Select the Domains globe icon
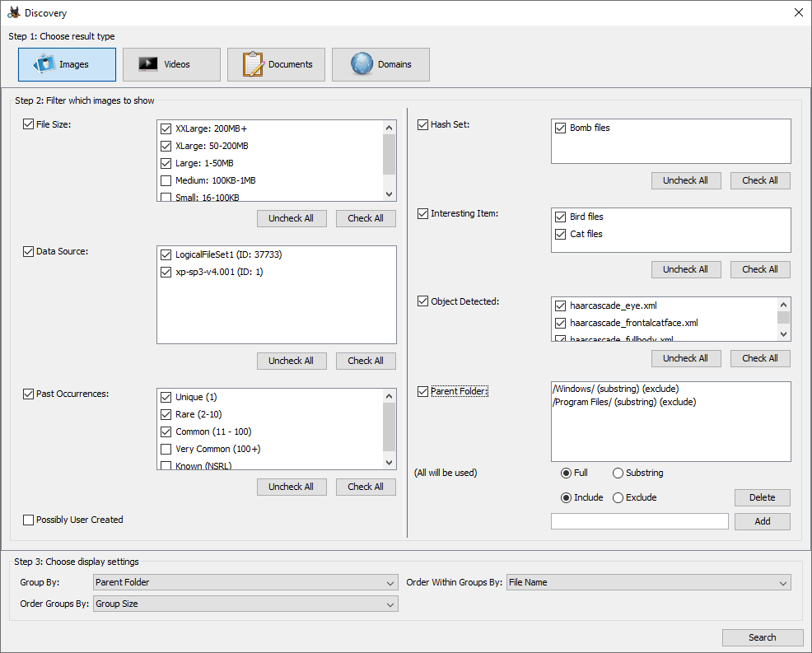This screenshot has height=653, width=812. click(362, 64)
